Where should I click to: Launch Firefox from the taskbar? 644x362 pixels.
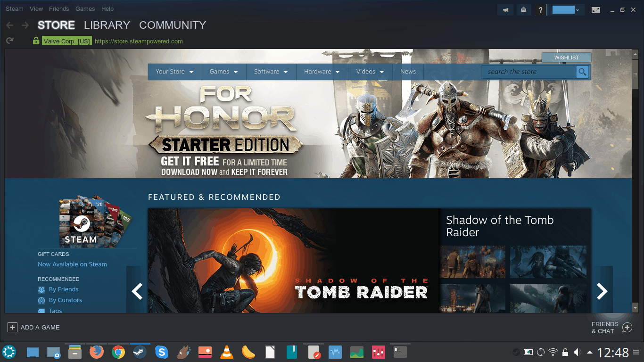[x=97, y=352]
